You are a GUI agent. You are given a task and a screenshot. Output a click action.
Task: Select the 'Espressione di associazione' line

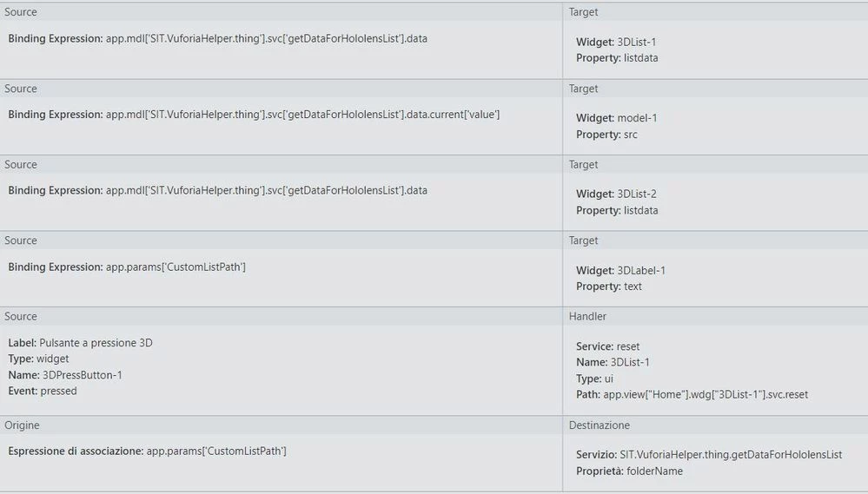[x=147, y=451]
